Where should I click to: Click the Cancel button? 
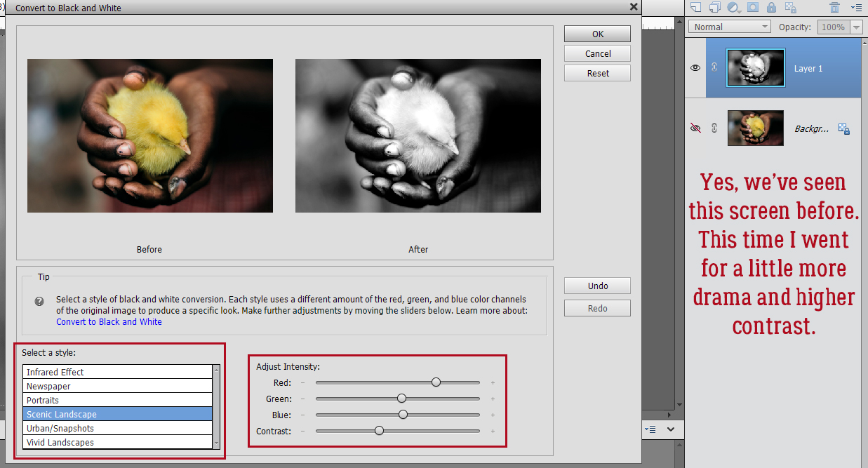(597, 53)
